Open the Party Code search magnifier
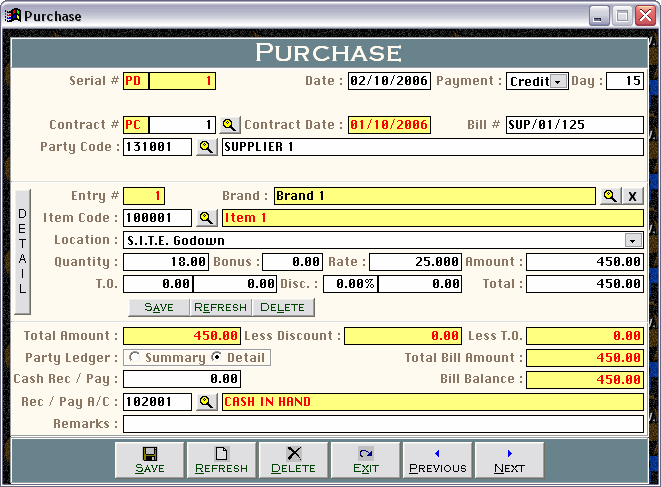This screenshot has width=661, height=487. pyautogui.click(x=207, y=147)
